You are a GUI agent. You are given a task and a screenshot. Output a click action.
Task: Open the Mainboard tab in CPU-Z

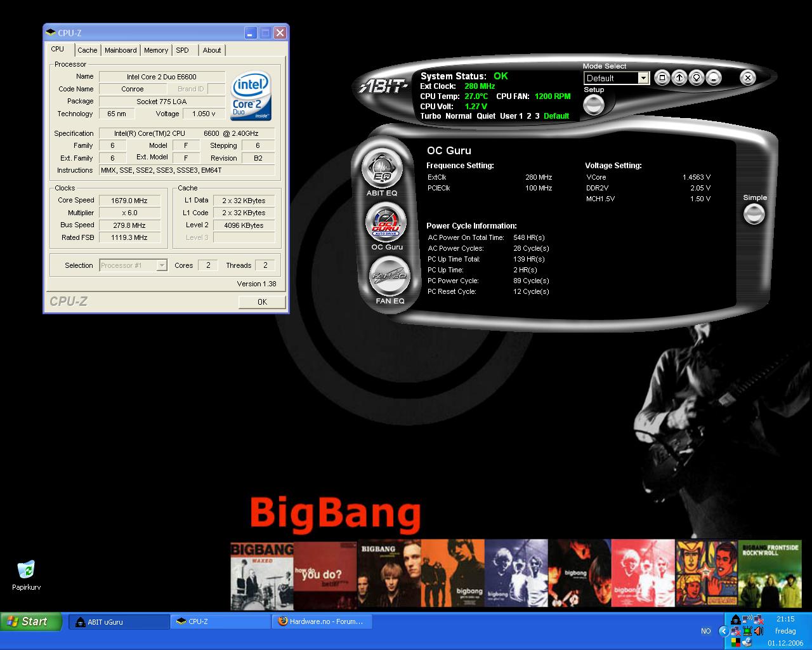click(x=121, y=50)
